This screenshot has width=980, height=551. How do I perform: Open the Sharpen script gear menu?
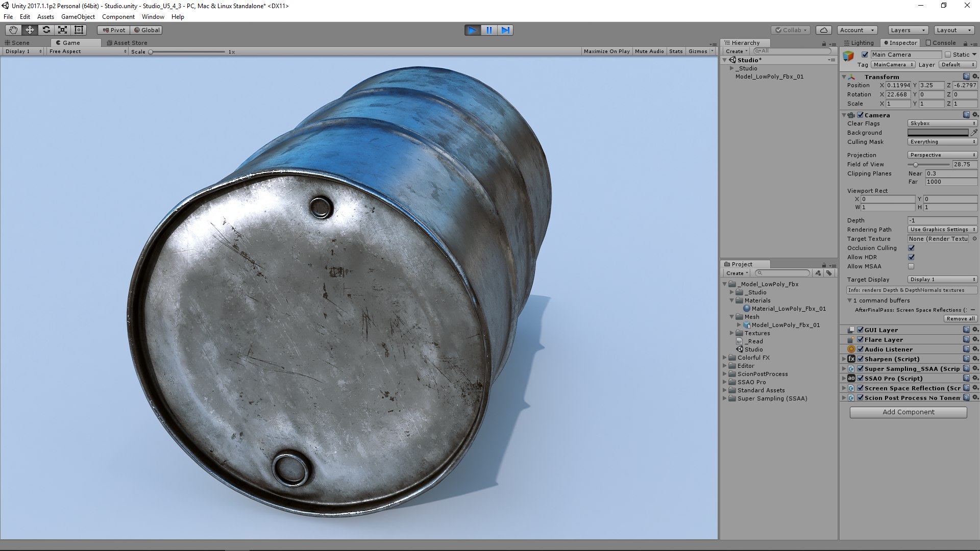point(975,359)
